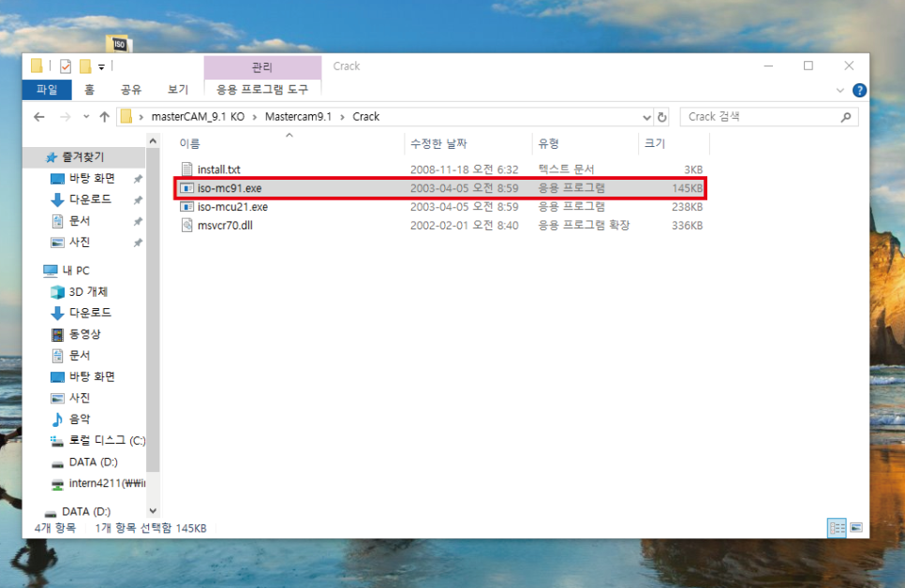
Task: Select the msvcr70.dll file
Action: coord(225,225)
